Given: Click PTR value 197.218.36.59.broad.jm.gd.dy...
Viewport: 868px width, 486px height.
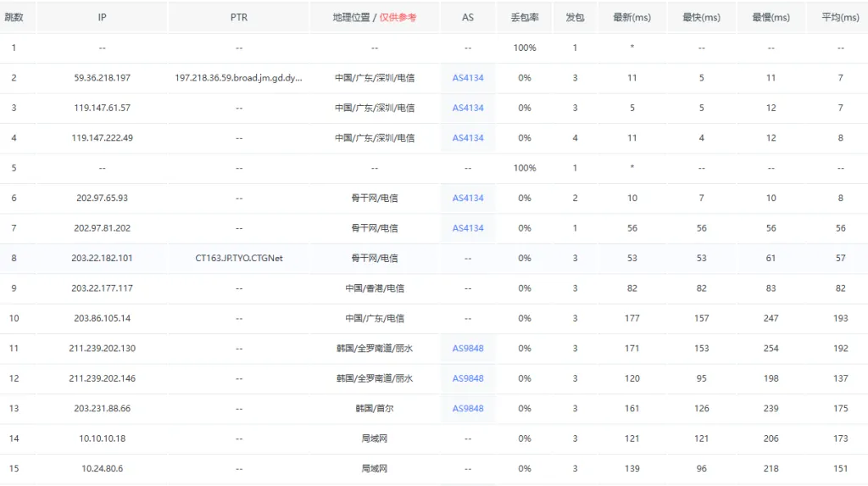Looking at the screenshot, I should point(238,78).
